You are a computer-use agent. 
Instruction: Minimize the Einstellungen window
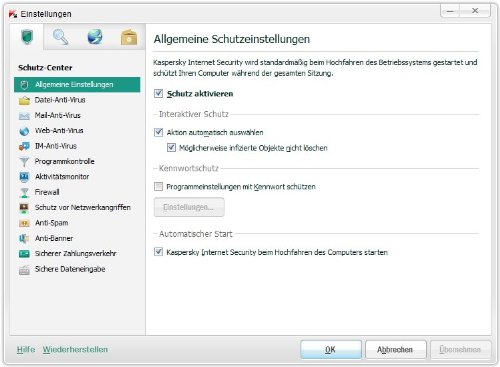[450, 11]
